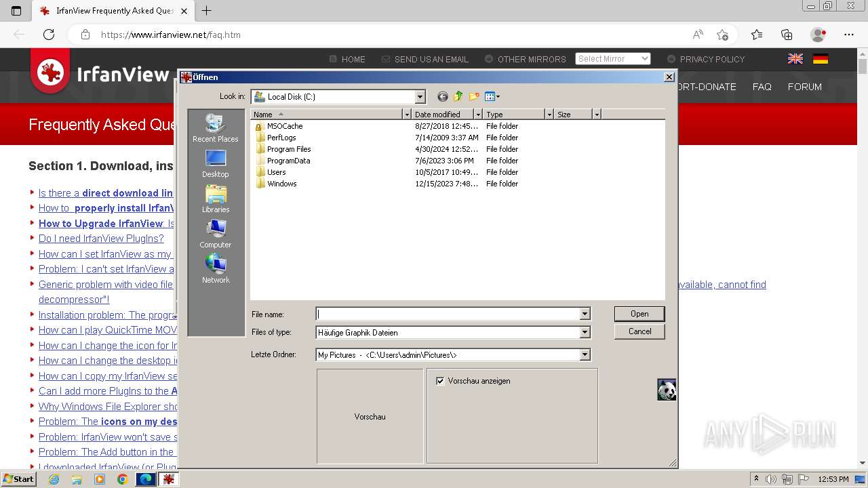Toggle the Vorschau anzeigen checkbox
This screenshot has height=488, width=868.
tap(440, 381)
